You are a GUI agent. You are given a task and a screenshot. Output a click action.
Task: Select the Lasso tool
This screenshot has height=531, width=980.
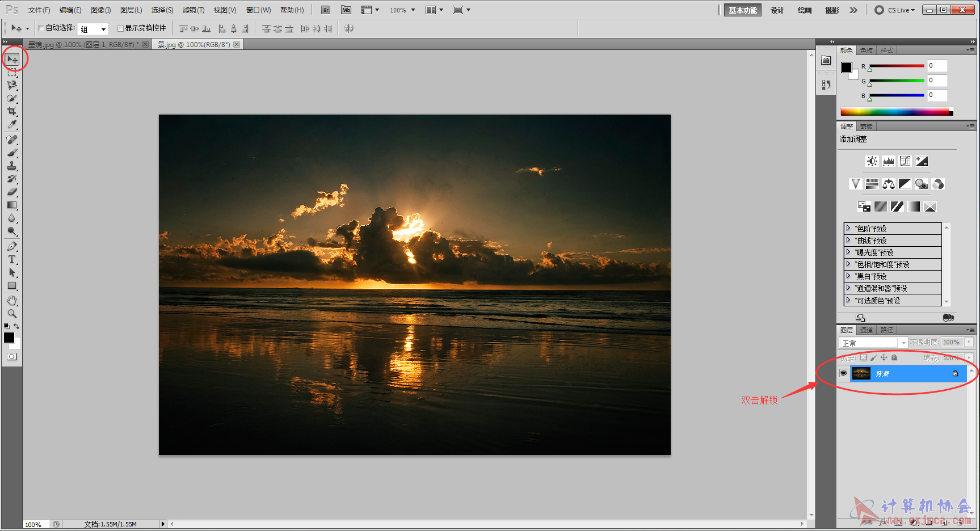pyautogui.click(x=12, y=85)
